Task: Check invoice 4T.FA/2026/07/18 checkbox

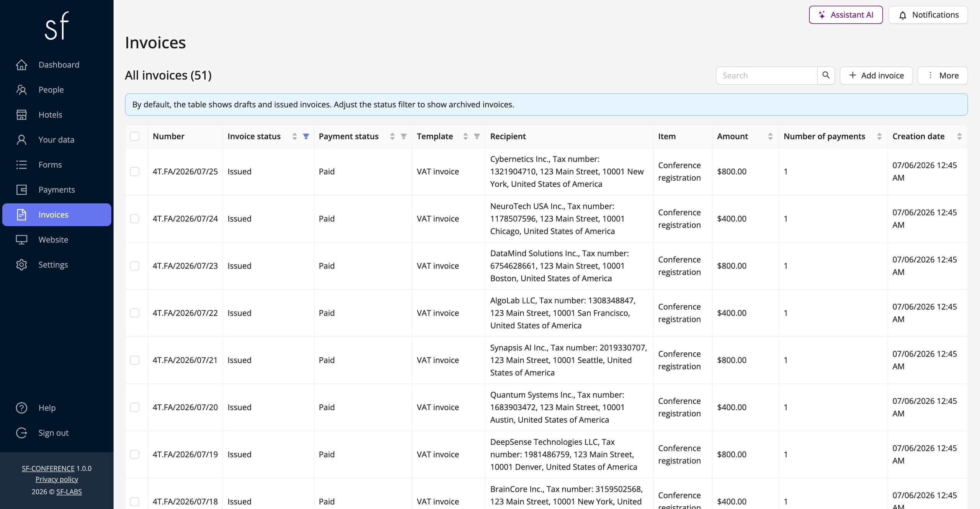Action: (x=135, y=501)
